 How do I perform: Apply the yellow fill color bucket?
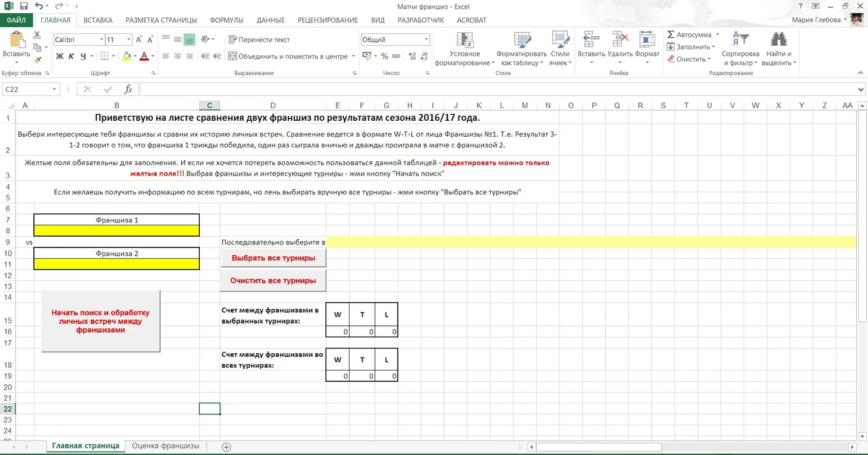127,57
